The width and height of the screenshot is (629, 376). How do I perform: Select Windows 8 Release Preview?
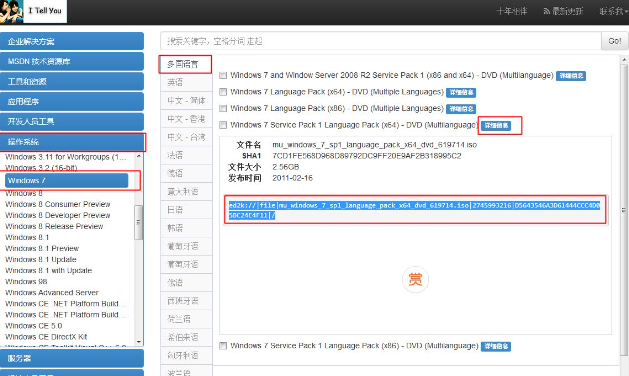point(54,226)
